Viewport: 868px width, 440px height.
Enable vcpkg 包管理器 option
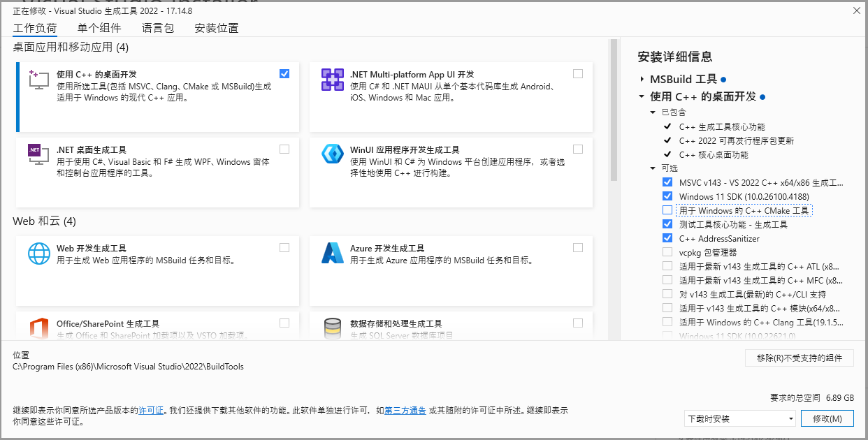[x=667, y=252]
